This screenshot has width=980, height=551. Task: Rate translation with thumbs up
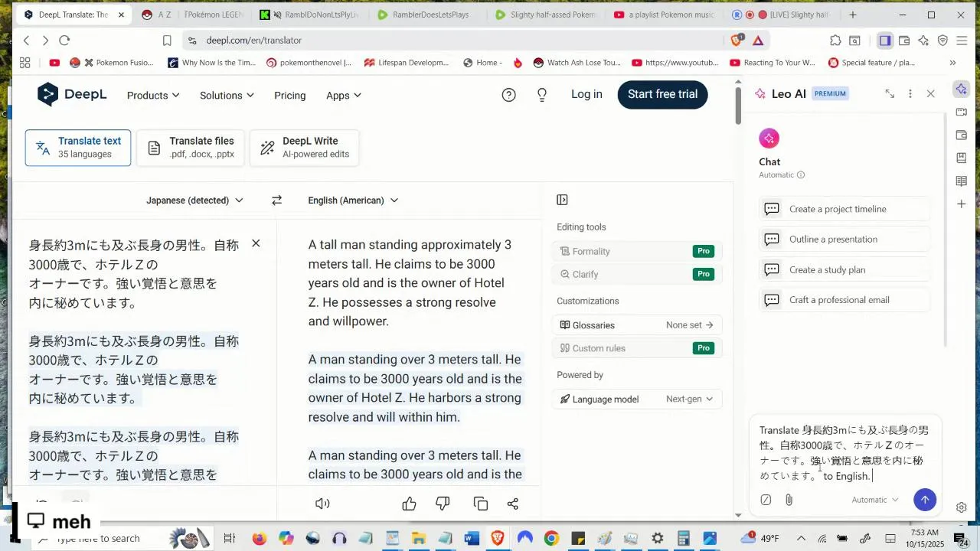(410, 504)
